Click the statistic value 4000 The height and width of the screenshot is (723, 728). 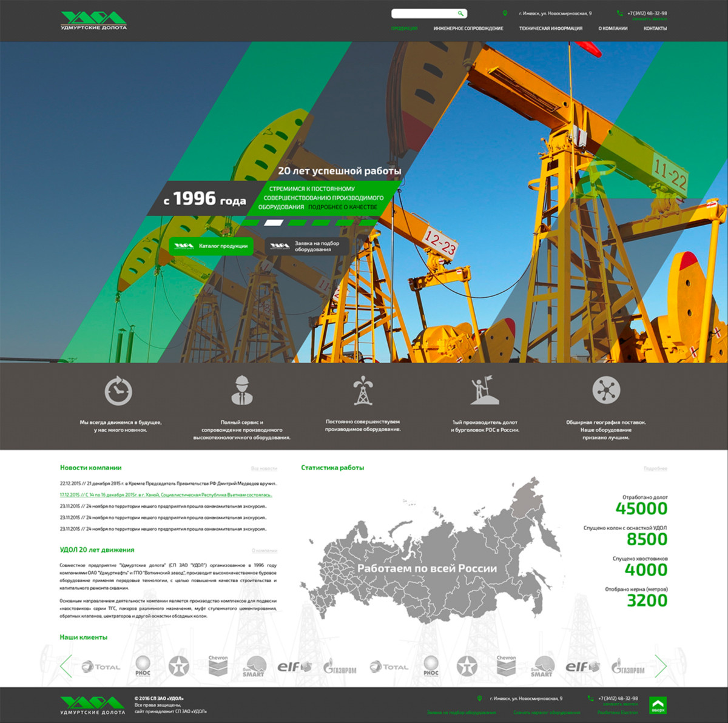pos(646,570)
